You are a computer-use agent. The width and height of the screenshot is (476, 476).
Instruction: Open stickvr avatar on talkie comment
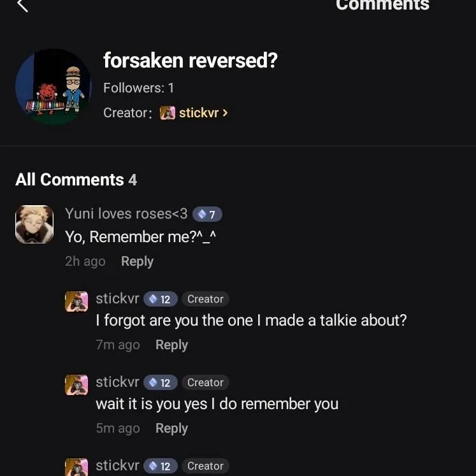[76, 301]
